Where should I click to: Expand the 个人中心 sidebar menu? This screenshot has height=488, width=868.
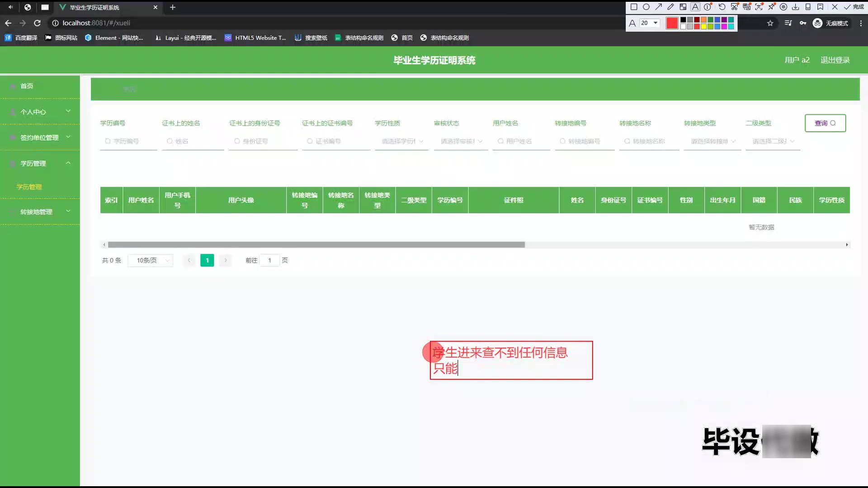40,112
